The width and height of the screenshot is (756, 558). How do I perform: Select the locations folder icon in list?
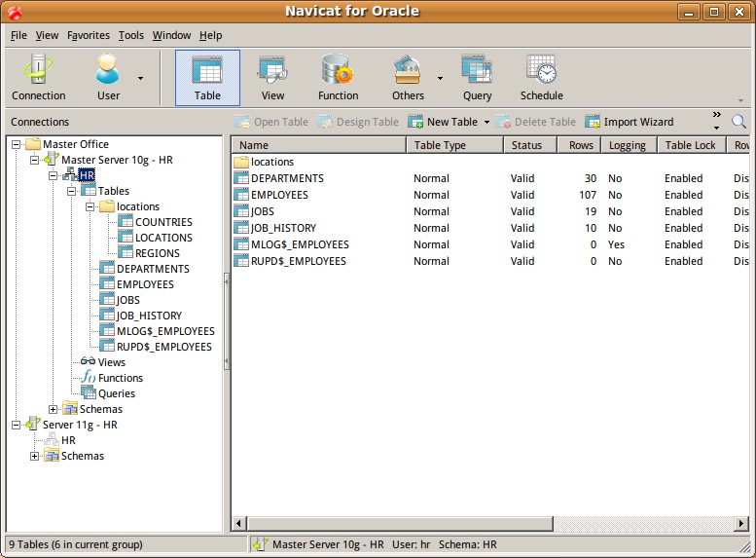[240, 162]
